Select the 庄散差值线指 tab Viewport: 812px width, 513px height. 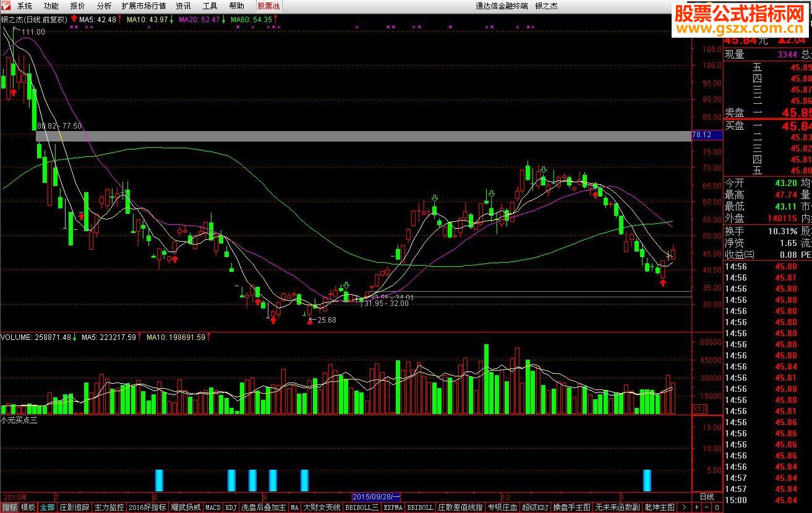(460, 507)
